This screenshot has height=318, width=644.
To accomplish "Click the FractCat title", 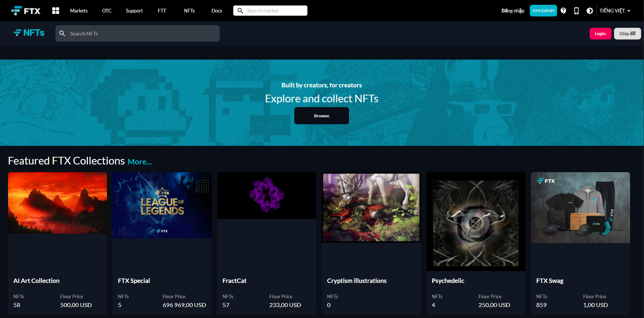I will pos(234,281).
